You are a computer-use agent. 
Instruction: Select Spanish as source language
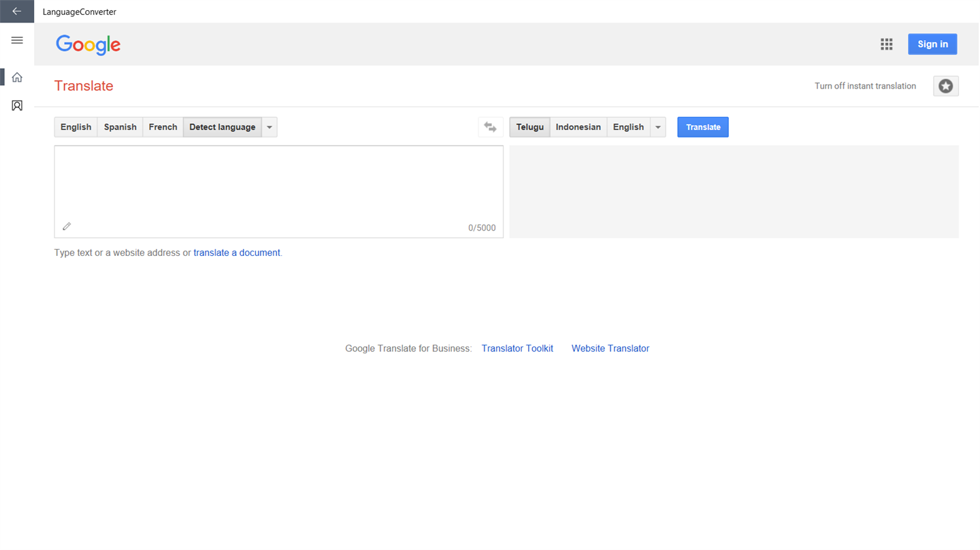(120, 127)
